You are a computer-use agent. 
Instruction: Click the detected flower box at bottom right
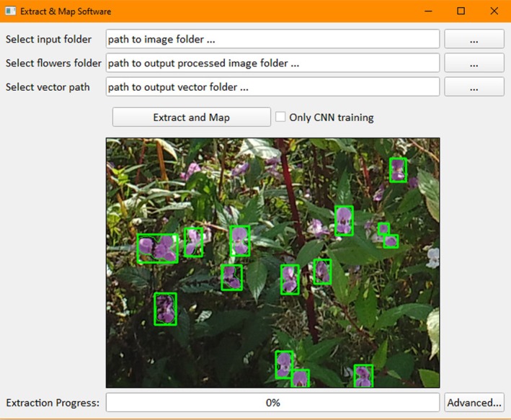click(x=363, y=375)
